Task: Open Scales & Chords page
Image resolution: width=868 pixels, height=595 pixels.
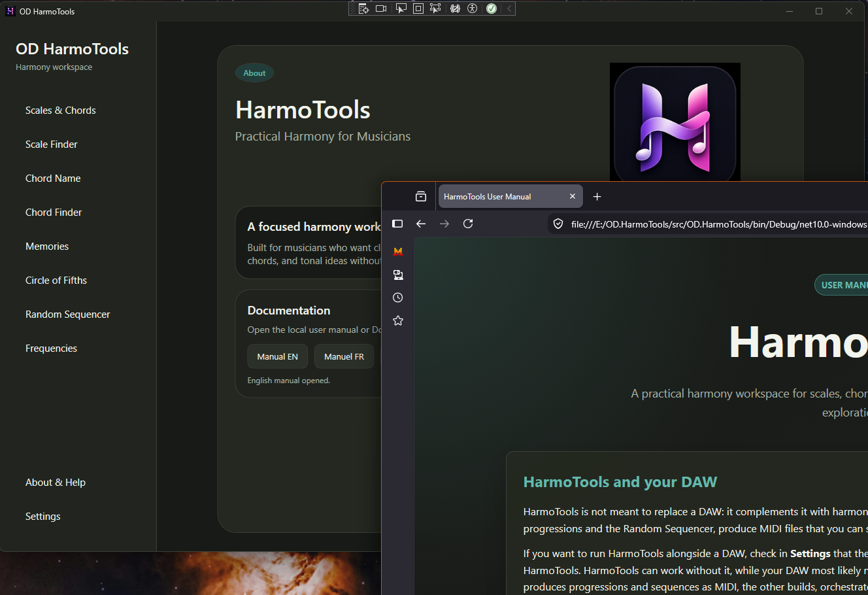Action: click(61, 110)
